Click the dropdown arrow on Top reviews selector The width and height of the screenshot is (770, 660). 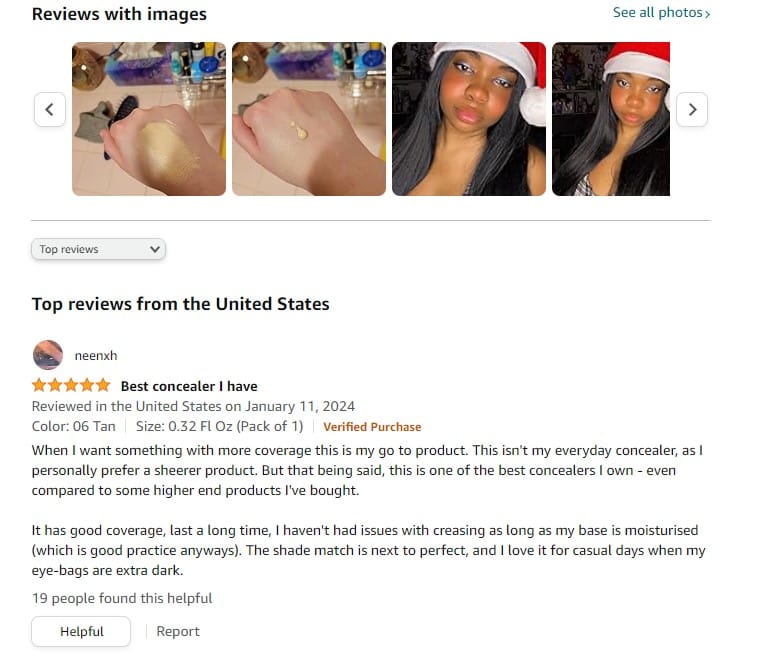(x=155, y=249)
